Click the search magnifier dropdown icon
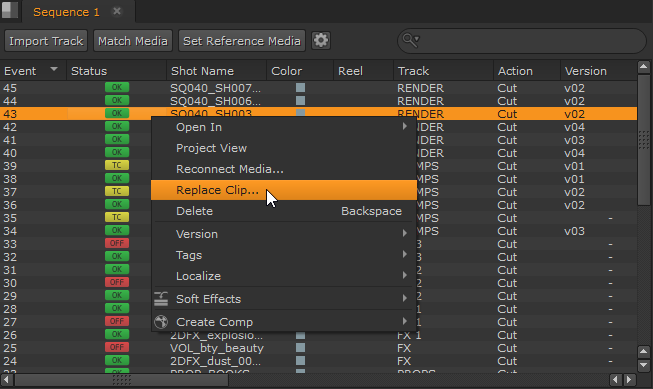Screen dimensions: 653x389 point(411,40)
